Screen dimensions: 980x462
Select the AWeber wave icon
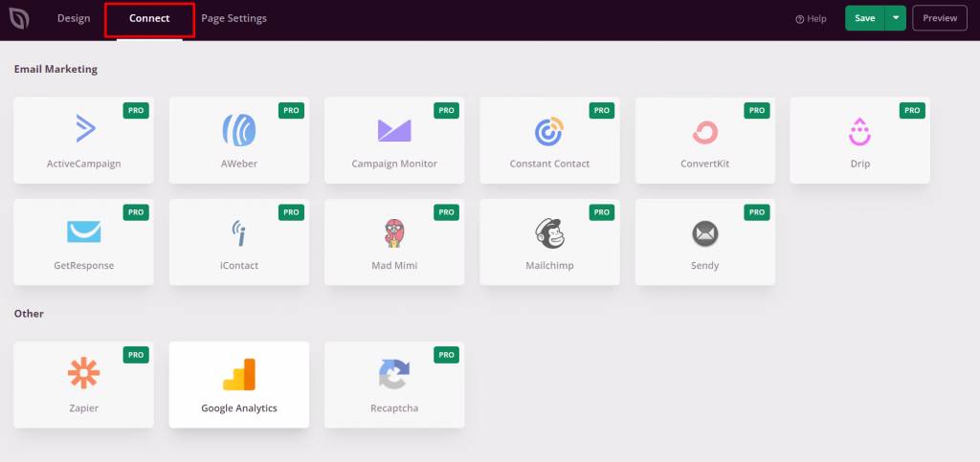tap(238, 130)
